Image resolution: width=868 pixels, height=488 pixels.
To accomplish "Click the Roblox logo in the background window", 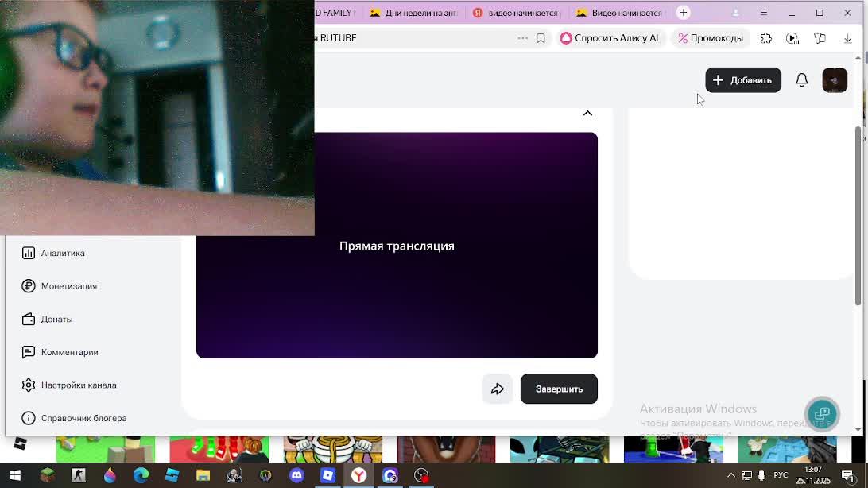I will click(20, 443).
